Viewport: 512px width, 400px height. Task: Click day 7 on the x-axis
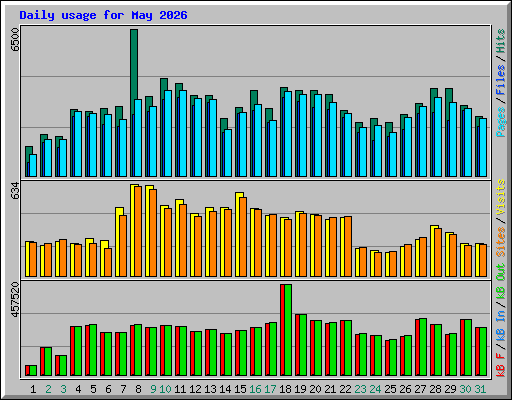[x=123, y=389]
